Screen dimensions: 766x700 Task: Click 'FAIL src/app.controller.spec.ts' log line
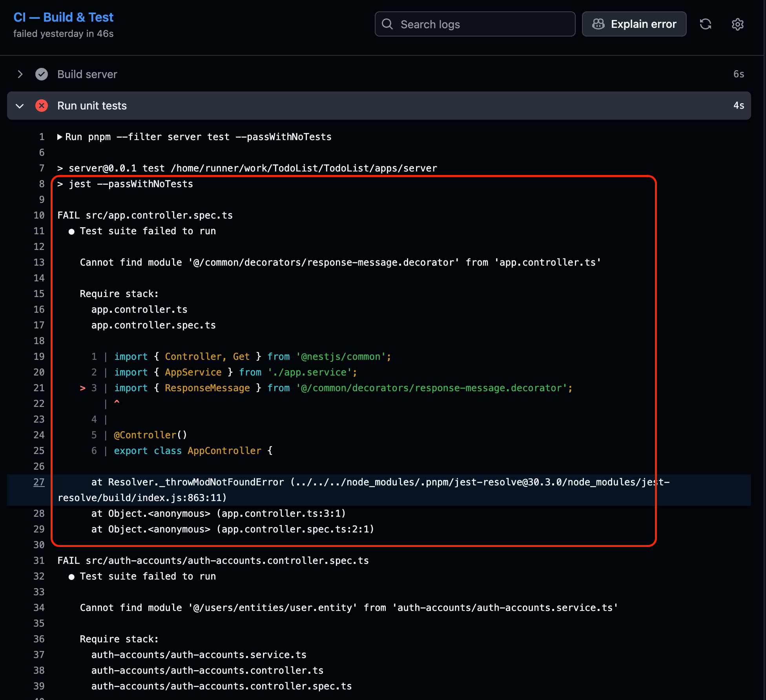point(145,215)
